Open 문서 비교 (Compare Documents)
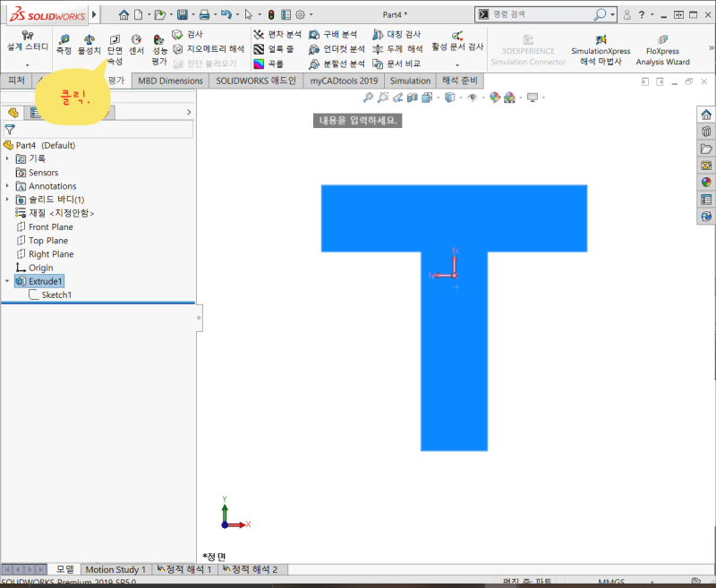Screen dimensions: 716x588 (x=396, y=64)
